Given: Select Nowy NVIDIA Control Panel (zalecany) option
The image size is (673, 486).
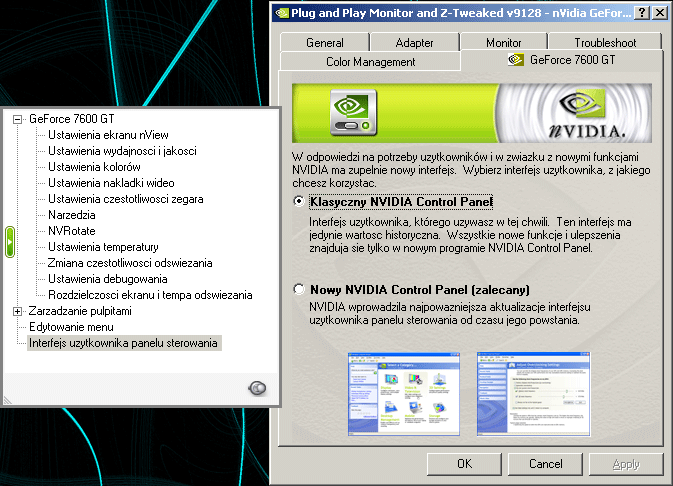Looking at the screenshot, I should (x=299, y=289).
